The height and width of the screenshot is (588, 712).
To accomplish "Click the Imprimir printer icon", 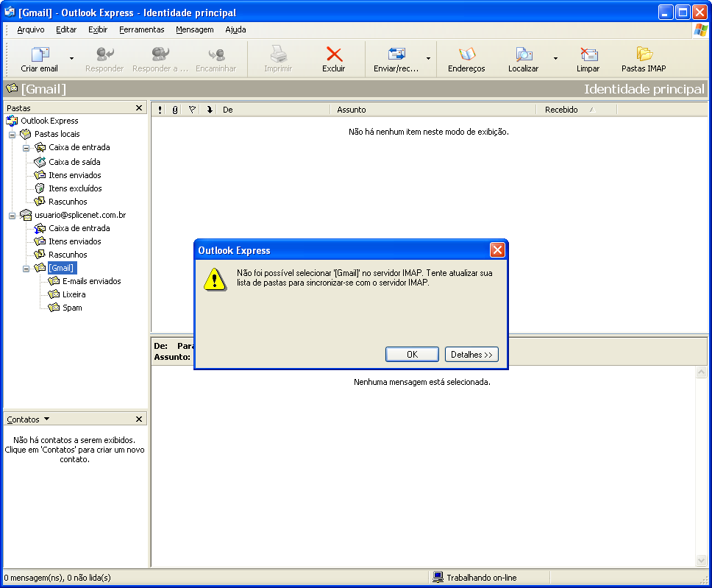I will click(x=278, y=54).
